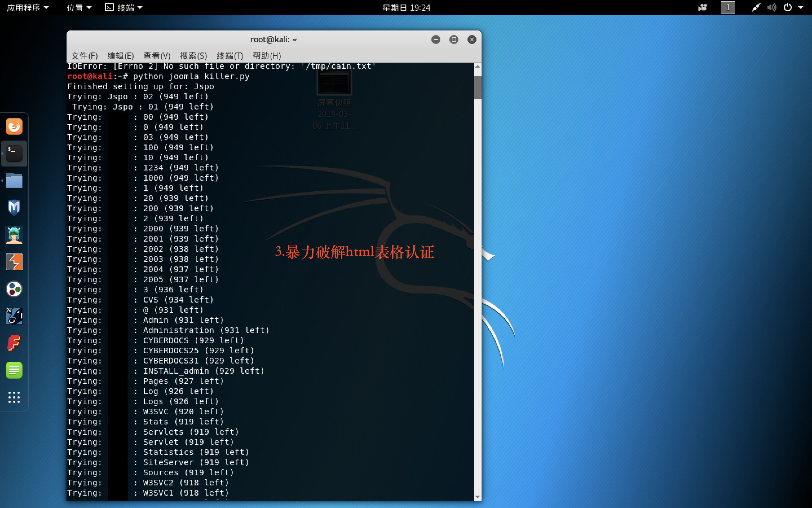Viewport: 812px width, 508px height.
Task: Open the network connection tray icon
Action: coord(755,7)
